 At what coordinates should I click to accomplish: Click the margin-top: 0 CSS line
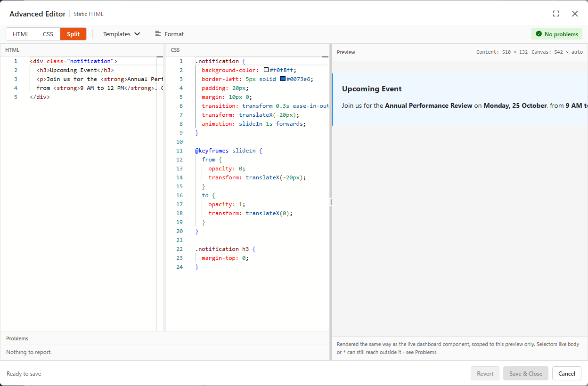[x=225, y=258]
